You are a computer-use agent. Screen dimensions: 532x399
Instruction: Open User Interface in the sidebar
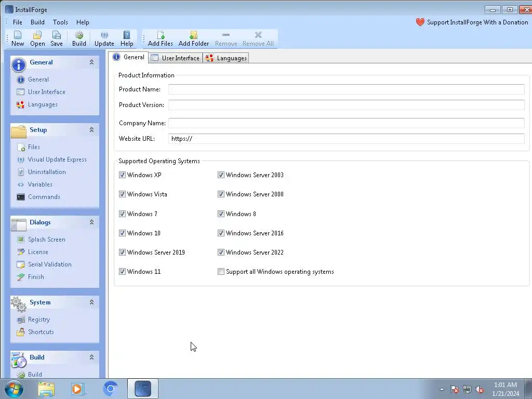coord(41,92)
